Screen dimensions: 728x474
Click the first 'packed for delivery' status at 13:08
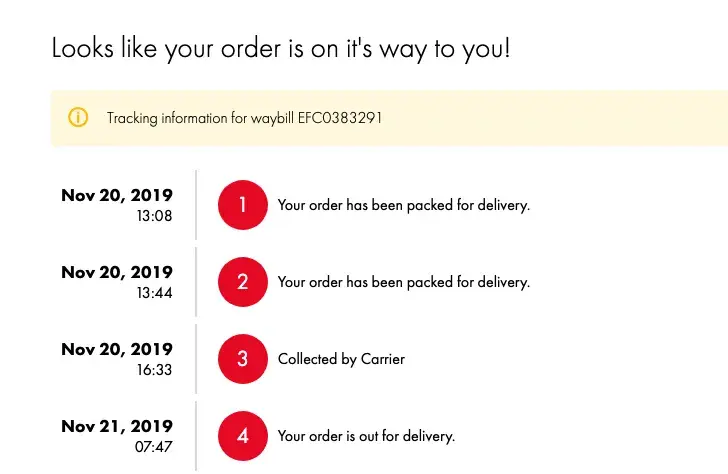403,205
